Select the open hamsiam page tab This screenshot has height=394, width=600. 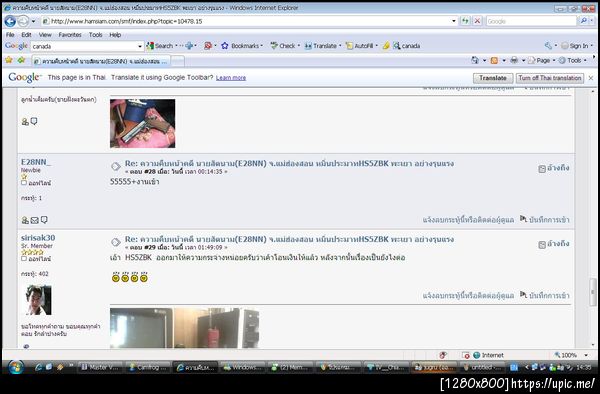click(x=100, y=61)
